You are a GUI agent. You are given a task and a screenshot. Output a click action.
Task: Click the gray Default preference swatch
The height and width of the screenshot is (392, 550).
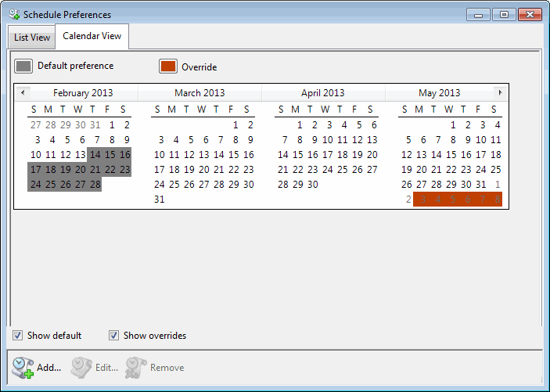tap(24, 67)
